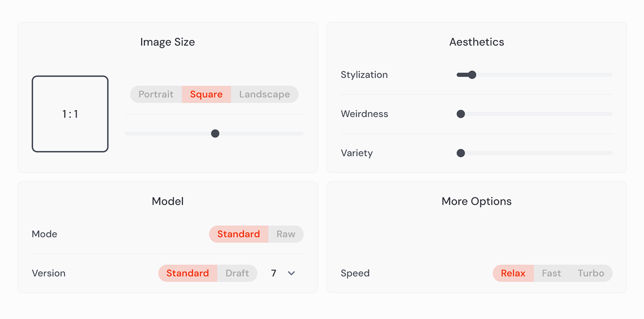Click the Variety slider handle
Image resolution: width=644 pixels, height=319 pixels.
point(461,153)
